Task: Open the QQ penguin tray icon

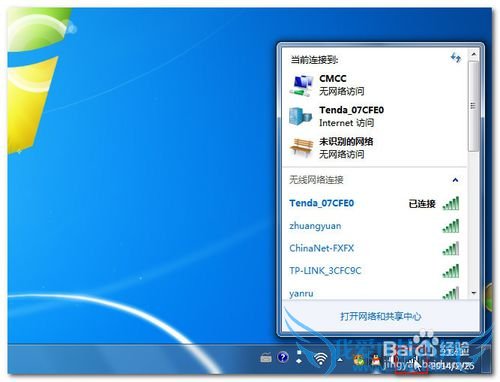Action: coord(376,360)
